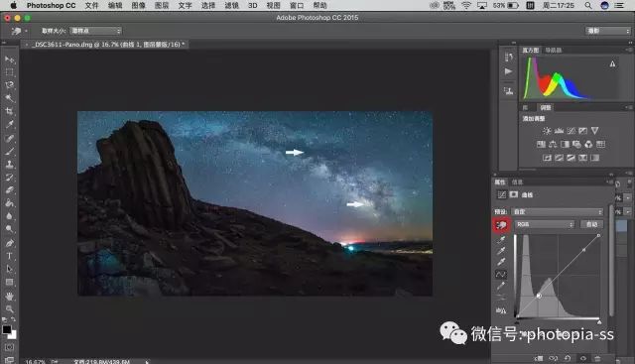Select the Path Selection tool

tap(9, 269)
